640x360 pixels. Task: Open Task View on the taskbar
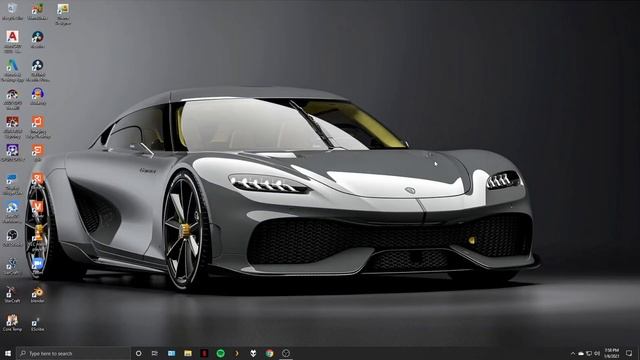click(155, 353)
